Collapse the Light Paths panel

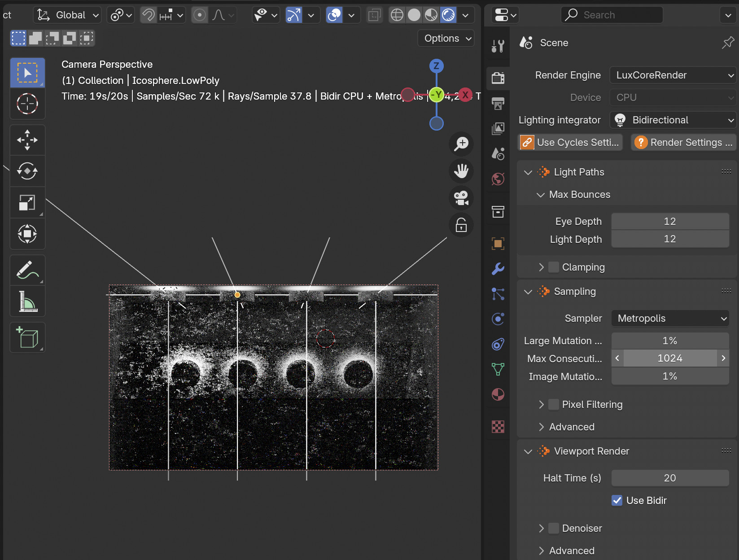[528, 172]
